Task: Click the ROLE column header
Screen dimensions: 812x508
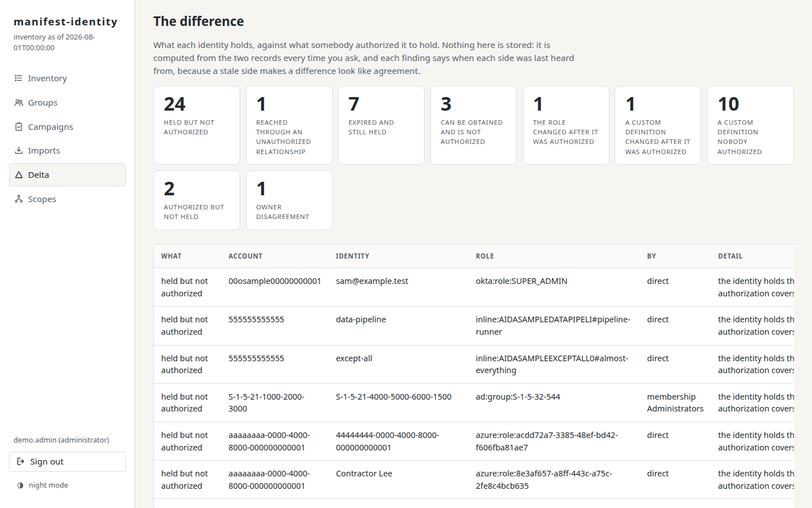Action: click(x=485, y=256)
